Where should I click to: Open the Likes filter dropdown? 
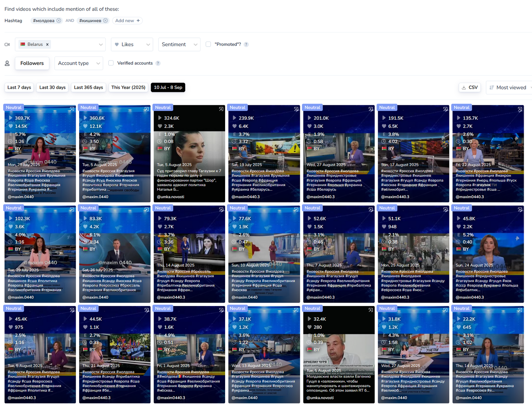132,45
